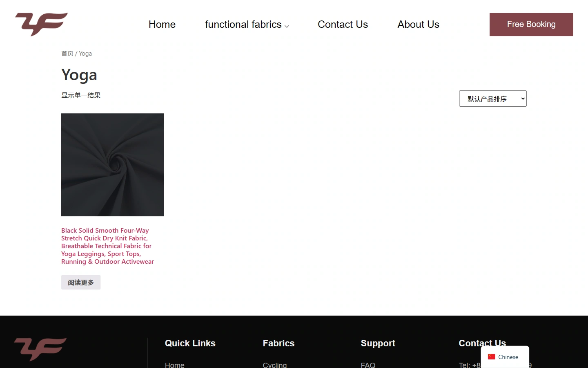Click the header brand logo
Screen dimensions: 588x368
[x=41, y=24]
